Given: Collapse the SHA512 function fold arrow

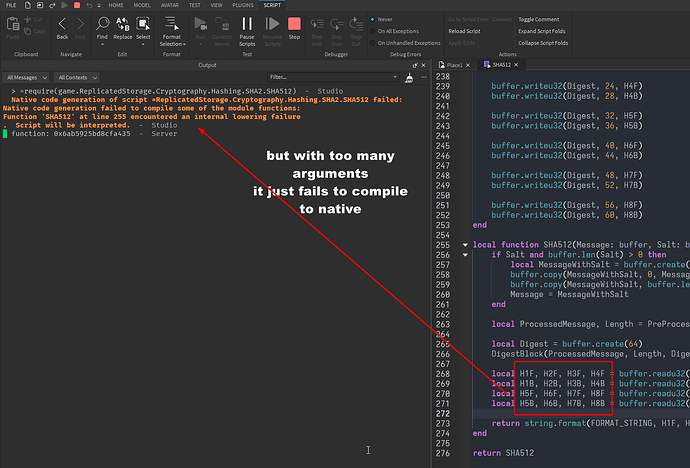Looking at the screenshot, I should [467, 243].
